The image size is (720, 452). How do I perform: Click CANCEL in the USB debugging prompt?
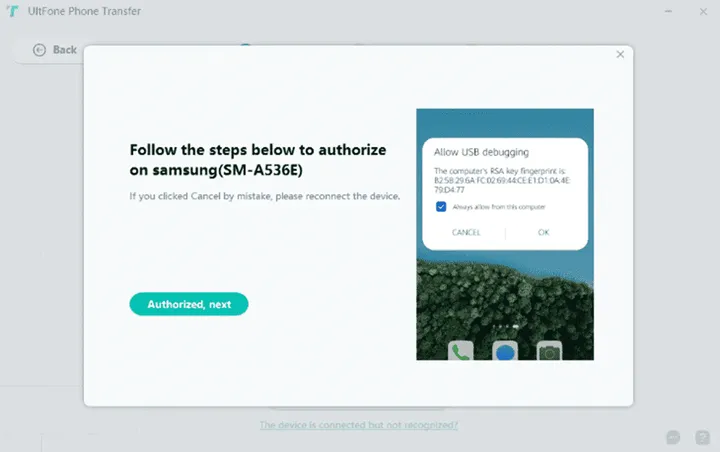[466, 232]
